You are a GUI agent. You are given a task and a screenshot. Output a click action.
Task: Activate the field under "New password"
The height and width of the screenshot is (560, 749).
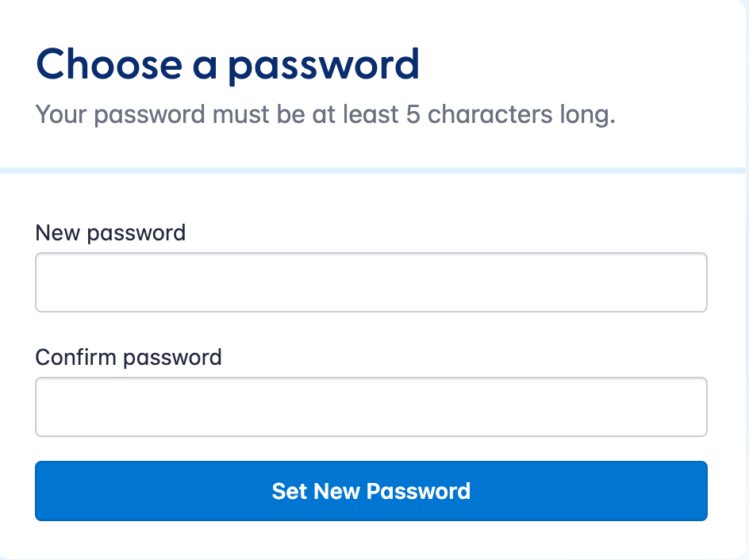click(371, 282)
